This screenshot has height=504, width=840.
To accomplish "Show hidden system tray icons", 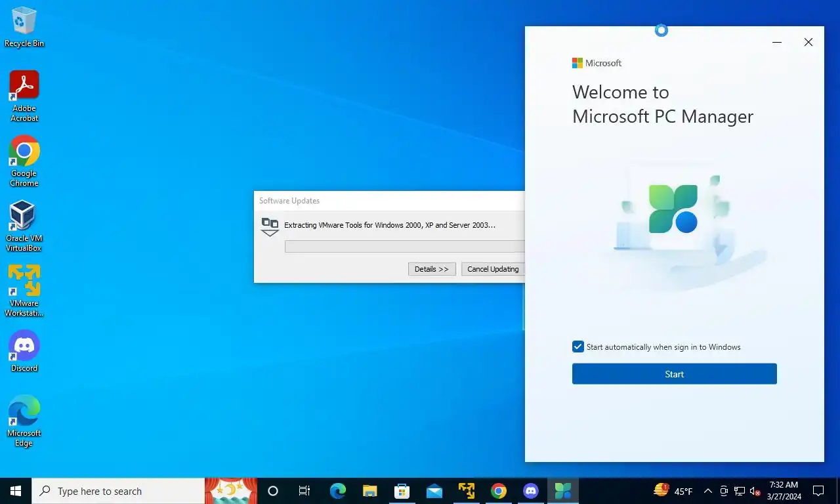I will 707,491.
